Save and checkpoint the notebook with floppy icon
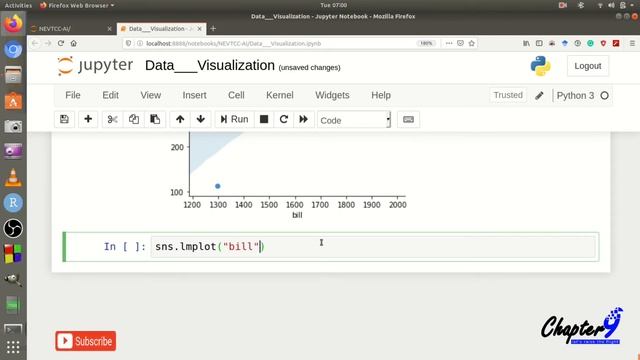 click(x=64, y=119)
